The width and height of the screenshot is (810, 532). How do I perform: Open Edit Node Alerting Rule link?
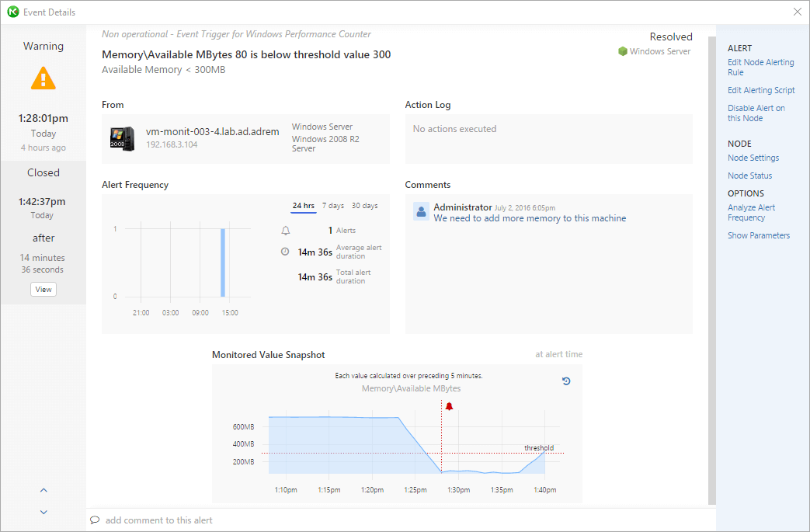(760, 67)
